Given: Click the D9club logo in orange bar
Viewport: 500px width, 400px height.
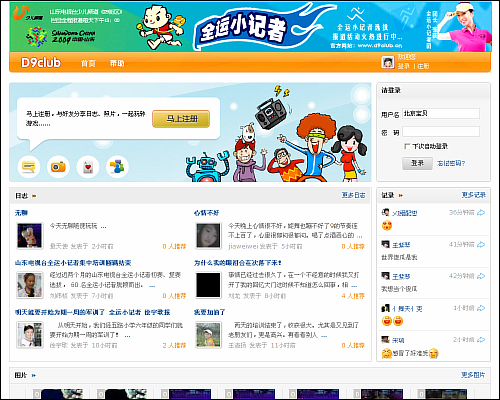Looking at the screenshot, I should (41, 62).
